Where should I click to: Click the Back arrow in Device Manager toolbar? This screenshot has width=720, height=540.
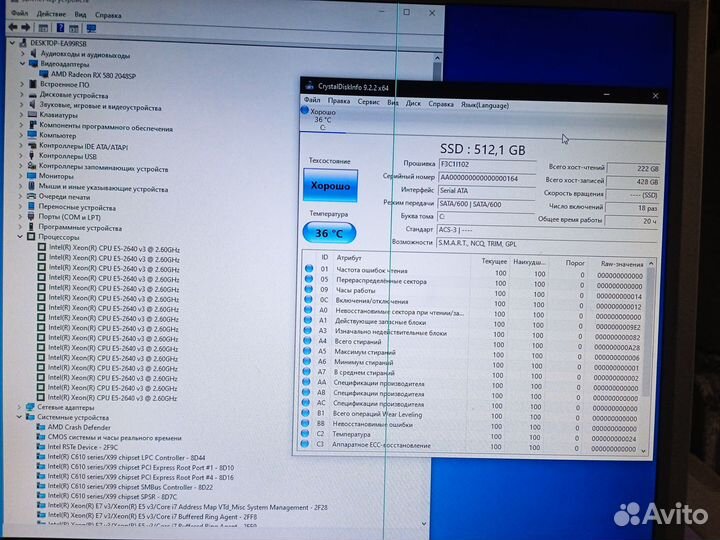coord(13,27)
